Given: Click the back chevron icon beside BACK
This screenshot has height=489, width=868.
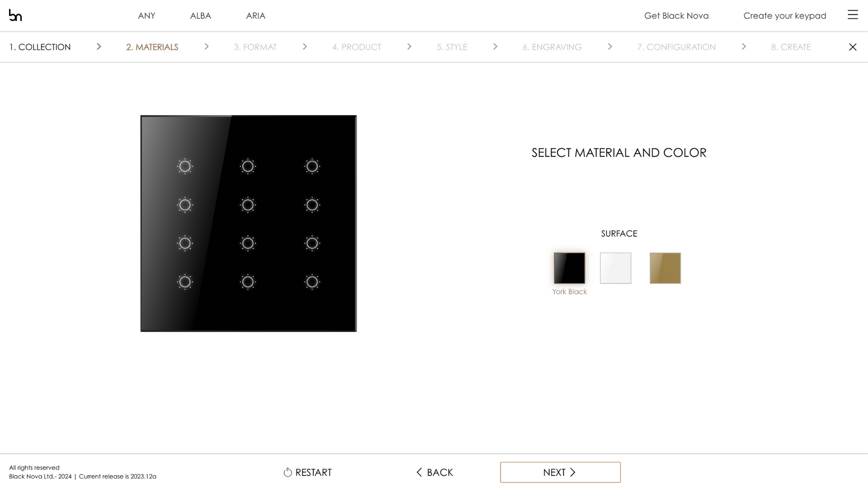Looking at the screenshot, I should point(419,472).
